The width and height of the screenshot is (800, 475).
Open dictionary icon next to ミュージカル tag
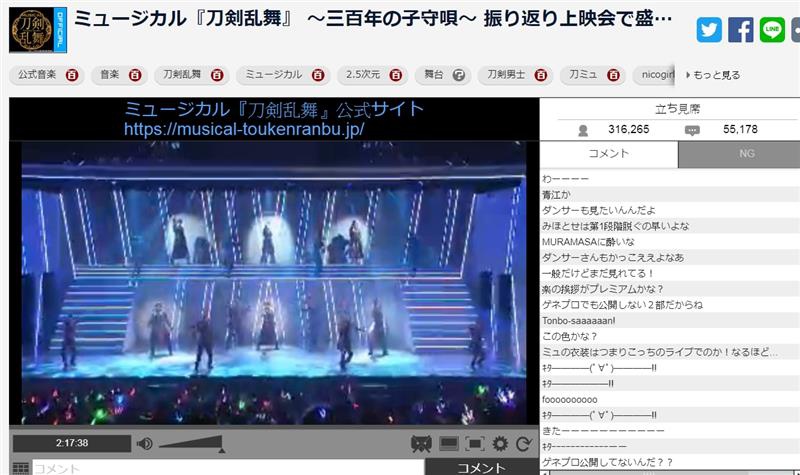(318, 75)
